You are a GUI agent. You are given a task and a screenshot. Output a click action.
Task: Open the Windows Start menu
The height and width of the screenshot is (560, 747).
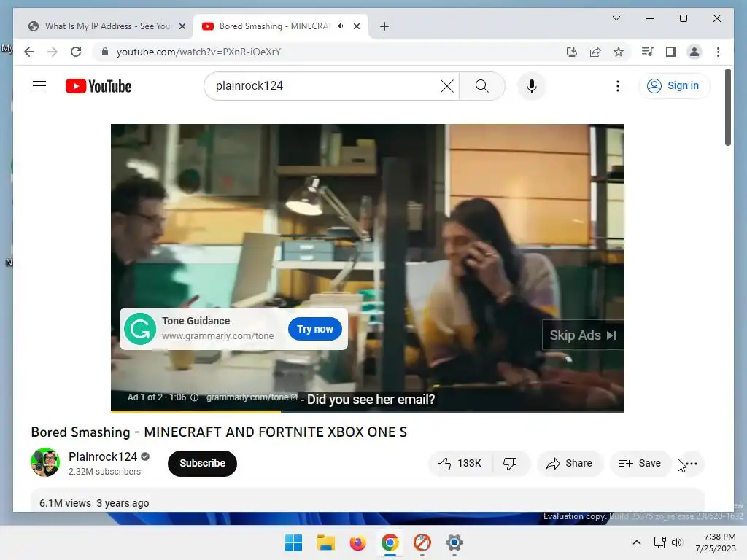point(293,542)
